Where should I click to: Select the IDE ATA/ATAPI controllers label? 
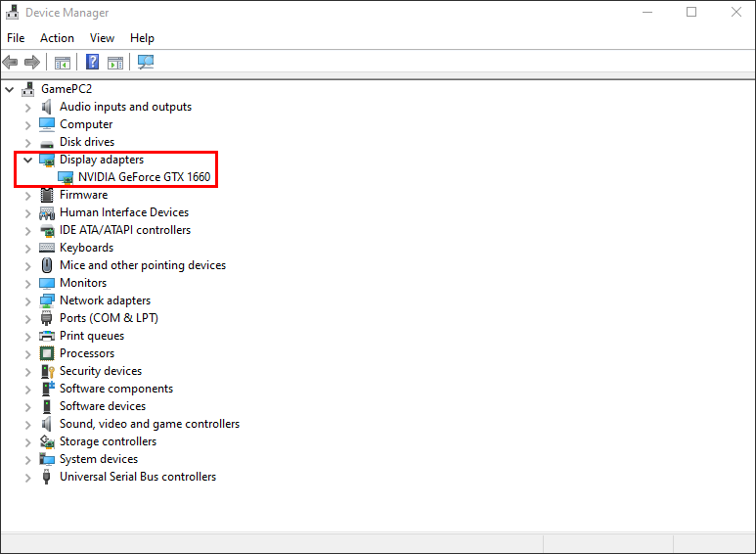125,230
